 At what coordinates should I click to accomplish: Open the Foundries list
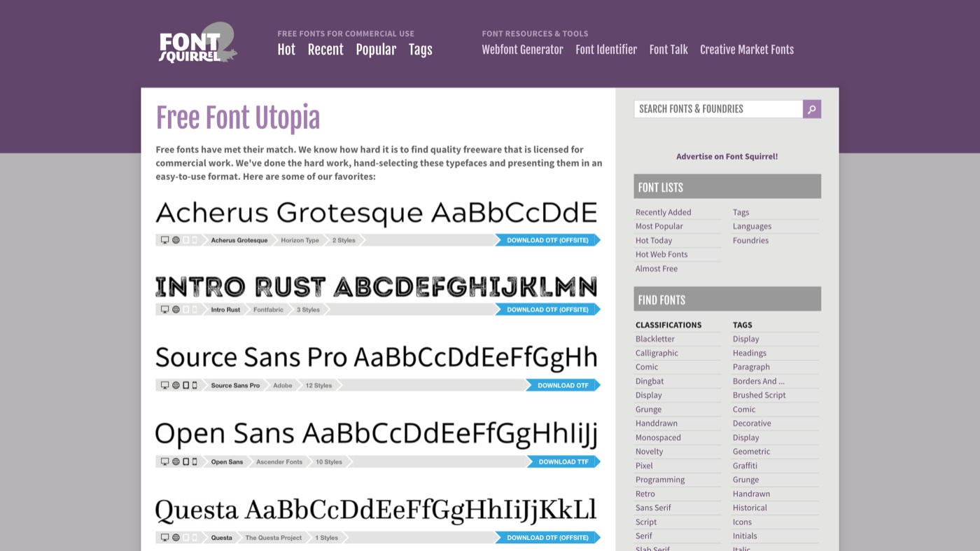click(750, 240)
